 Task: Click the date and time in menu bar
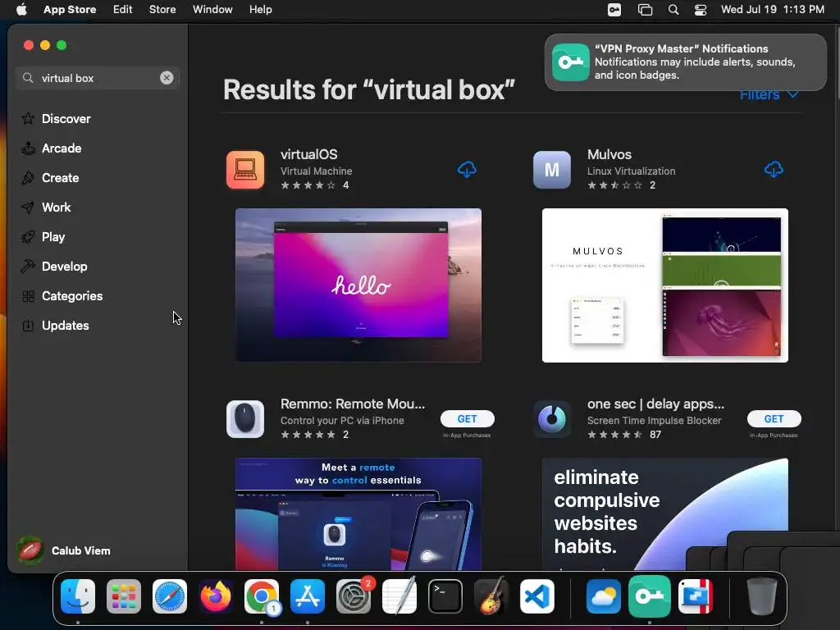coord(773,10)
